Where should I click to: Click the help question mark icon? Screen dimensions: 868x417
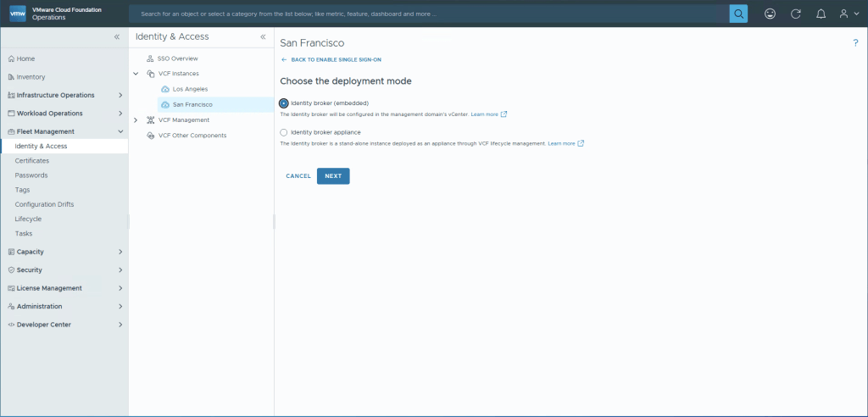pos(855,42)
